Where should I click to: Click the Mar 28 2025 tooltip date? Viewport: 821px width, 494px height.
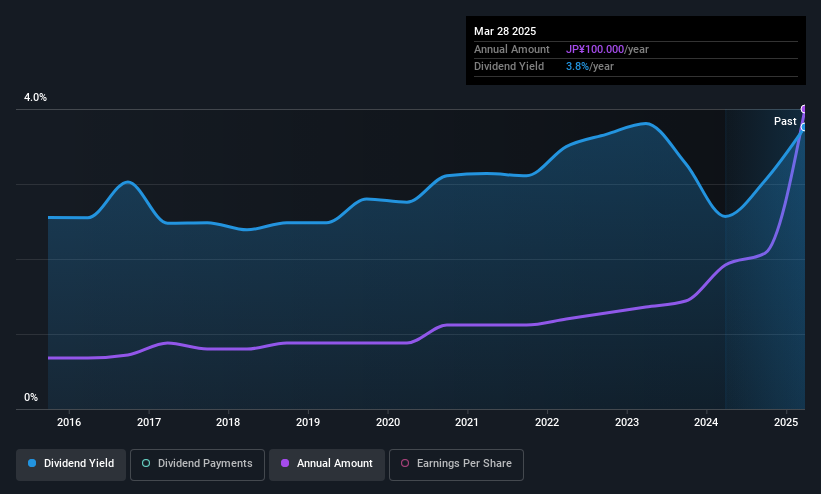click(x=505, y=31)
